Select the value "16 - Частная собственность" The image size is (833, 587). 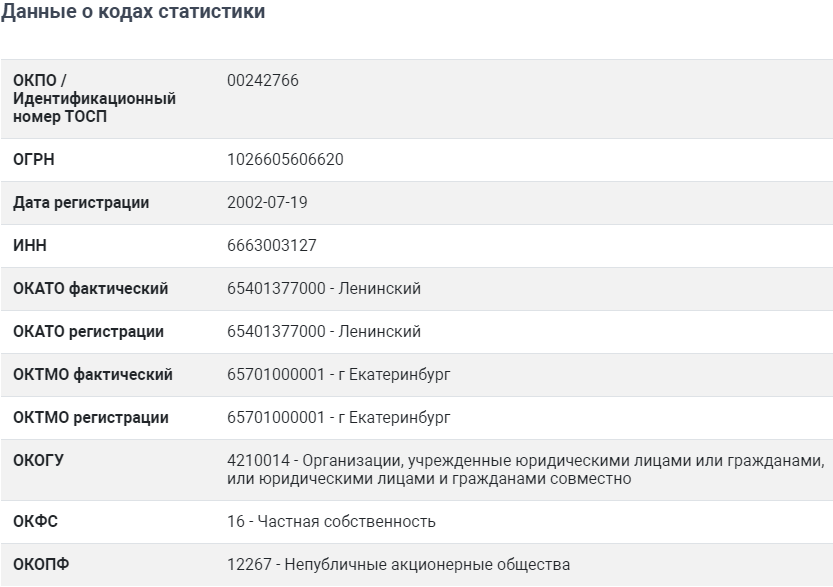point(332,522)
